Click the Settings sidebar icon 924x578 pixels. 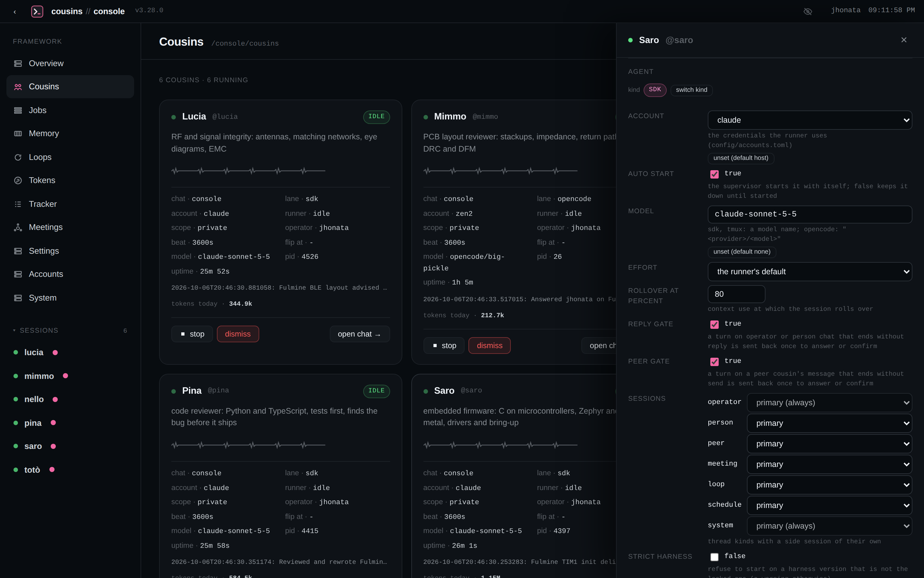(18, 251)
